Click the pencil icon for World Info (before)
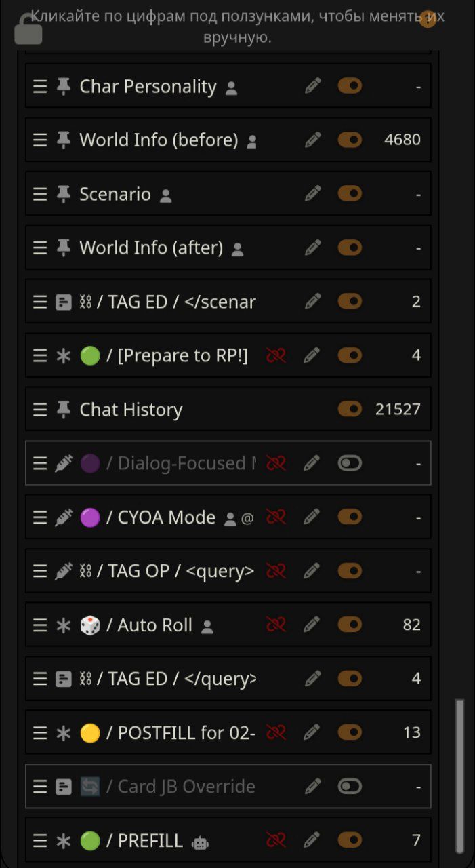475x868 pixels. pyautogui.click(x=312, y=140)
